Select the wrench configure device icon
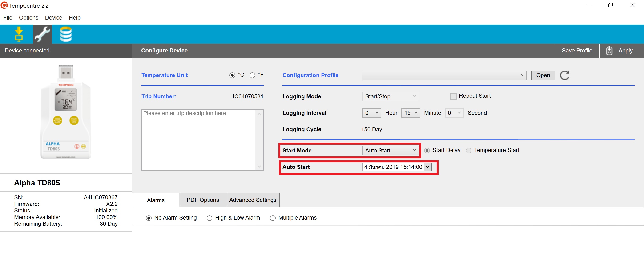 click(x=42, y=34)
